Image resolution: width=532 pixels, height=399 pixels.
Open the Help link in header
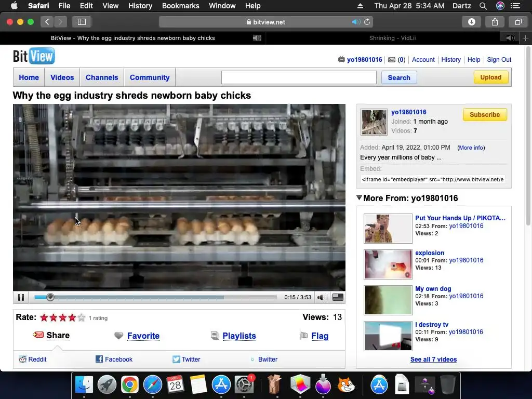click(474, 60)
